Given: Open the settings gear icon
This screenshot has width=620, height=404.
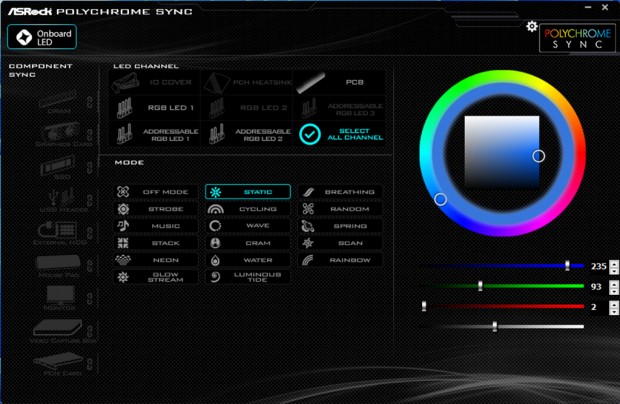Looking at the screenshot, I should 532,26.
